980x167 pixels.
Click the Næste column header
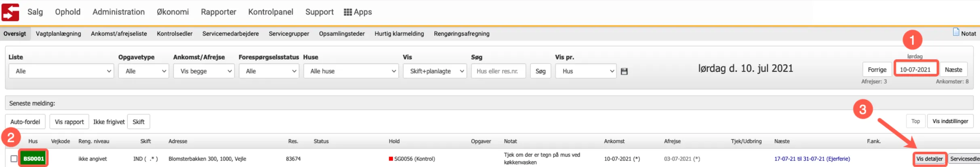coord(782,141)
